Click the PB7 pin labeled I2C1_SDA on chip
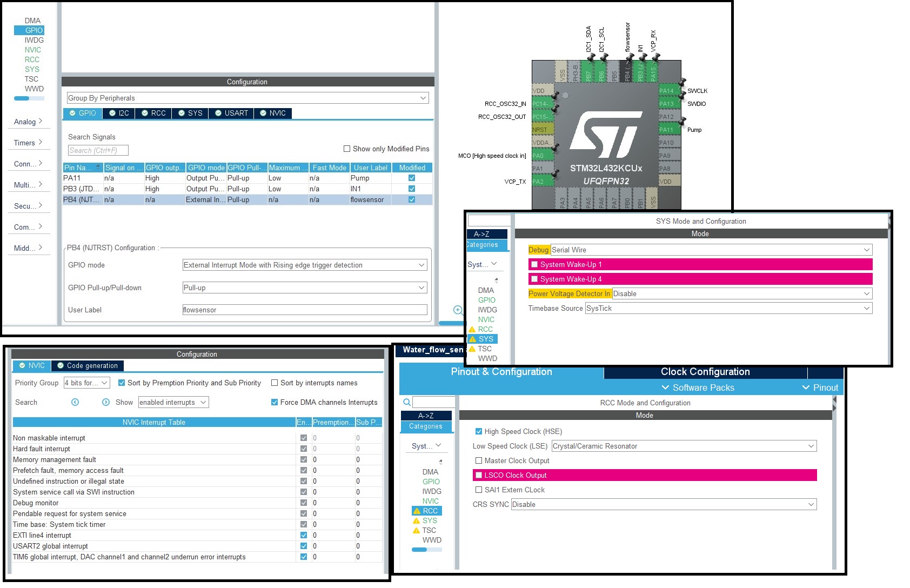 point(588,71)
